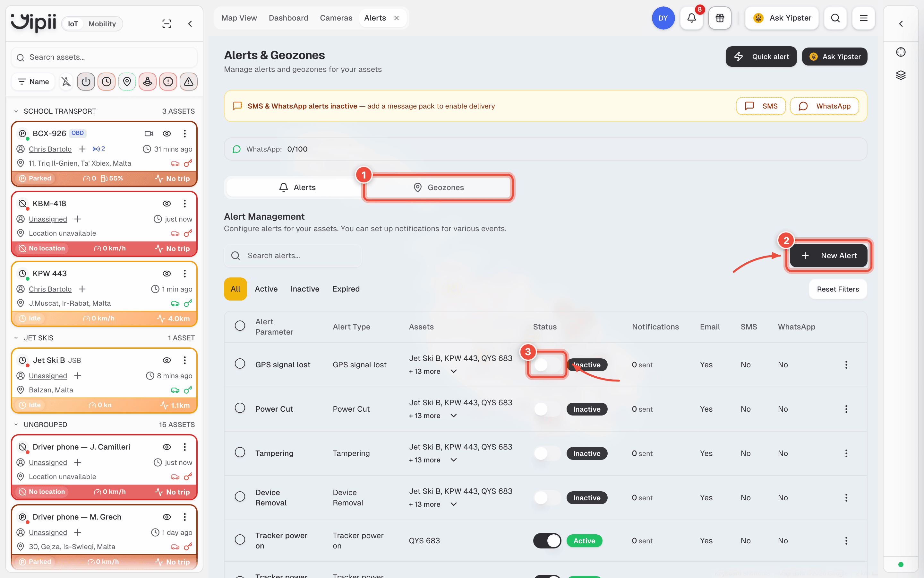Open row menu for GPS signal lost alert
This screenshot has height=578, width=924.
pyautogui.click(x=846, y=365)
